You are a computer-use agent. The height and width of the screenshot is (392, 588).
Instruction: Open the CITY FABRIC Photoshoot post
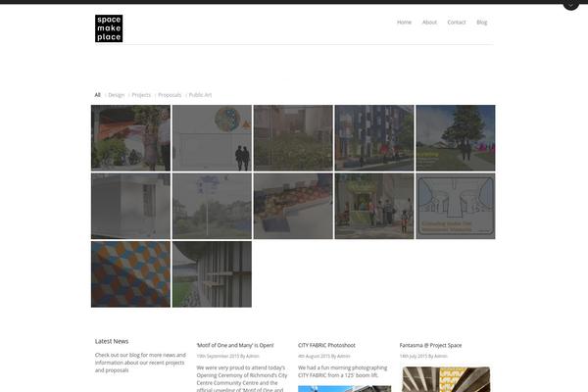tap(326, 345)
